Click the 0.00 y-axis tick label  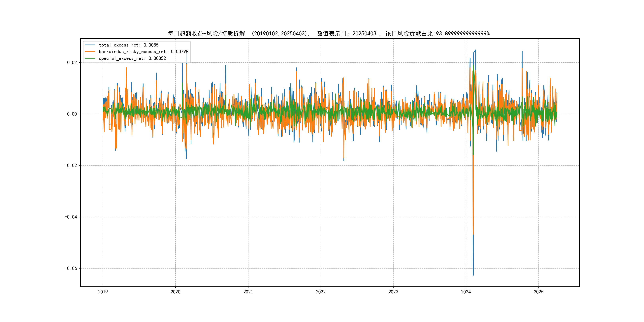tap(72, 114)
